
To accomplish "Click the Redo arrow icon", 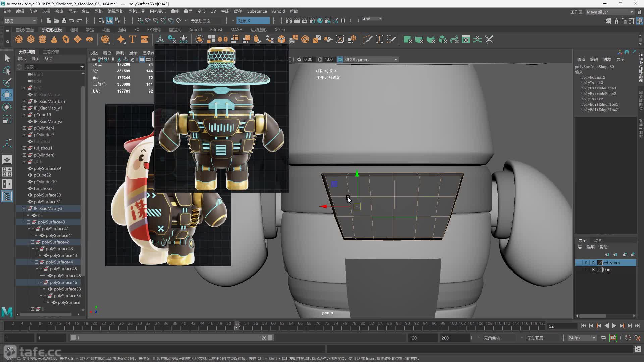I will coord(79,21).
